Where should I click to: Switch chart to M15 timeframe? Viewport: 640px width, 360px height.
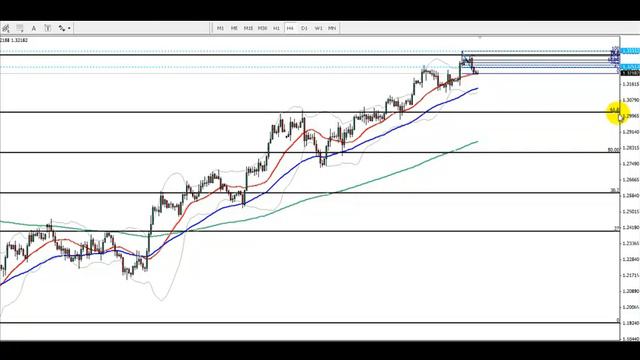point(248,28)
